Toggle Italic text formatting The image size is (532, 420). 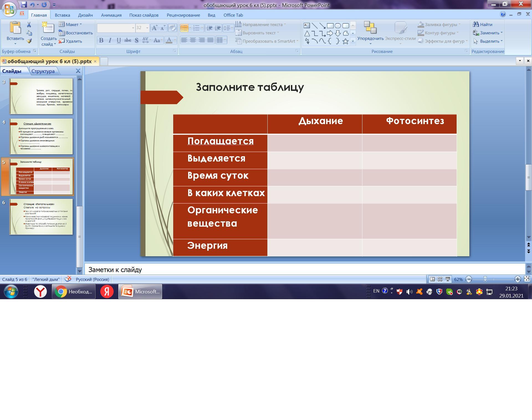pos(110,40)
